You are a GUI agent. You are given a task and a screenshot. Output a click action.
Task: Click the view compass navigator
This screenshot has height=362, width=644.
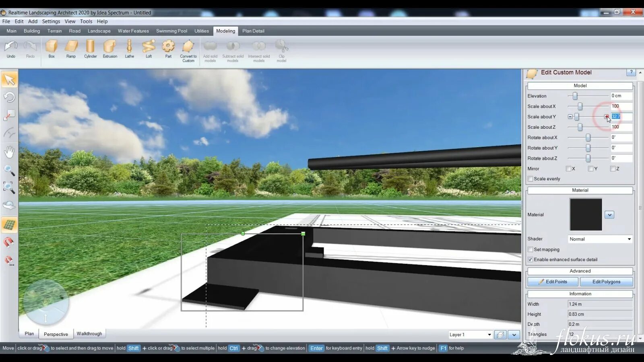click(45, 302)
